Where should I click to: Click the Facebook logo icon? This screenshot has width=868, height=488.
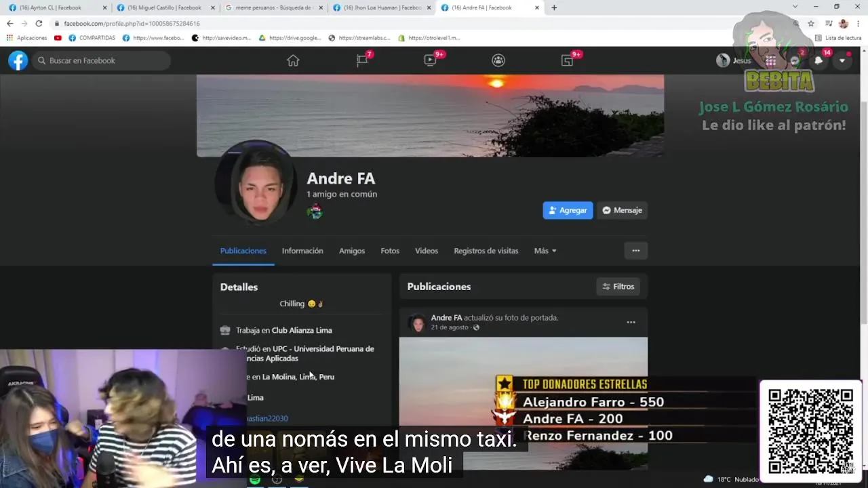coord(18,60)
